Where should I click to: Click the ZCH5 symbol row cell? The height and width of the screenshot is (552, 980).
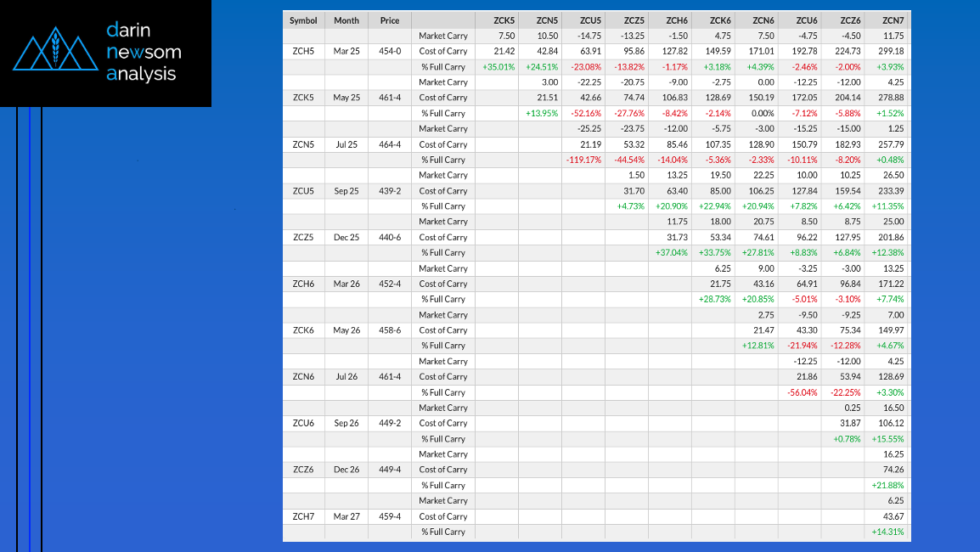(x=303, y=51)
